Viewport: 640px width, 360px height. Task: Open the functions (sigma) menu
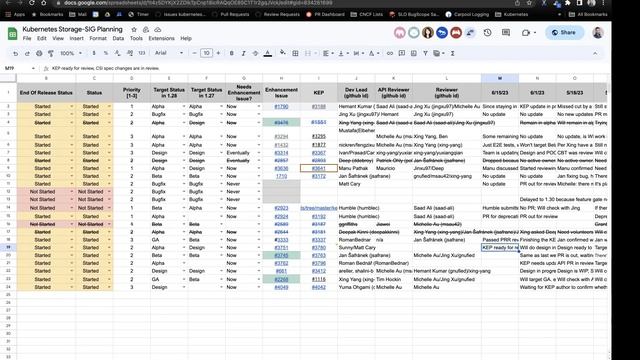[x=453, y=53]
